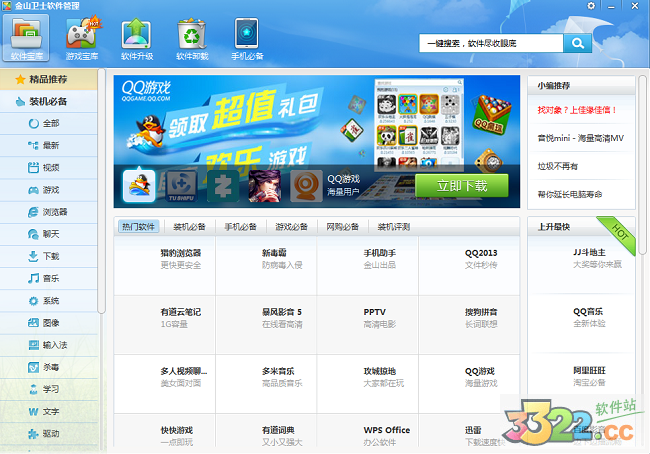Open the 快快游戏 entry
This screenshot has height=454, width=650.
click(165, 430)
